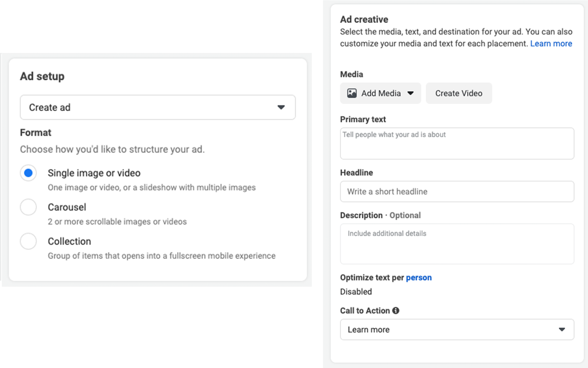Open the Call to Action Learn more dropdown
The image size is (588, 368).
pyautogui.click(x=457, y=329)
